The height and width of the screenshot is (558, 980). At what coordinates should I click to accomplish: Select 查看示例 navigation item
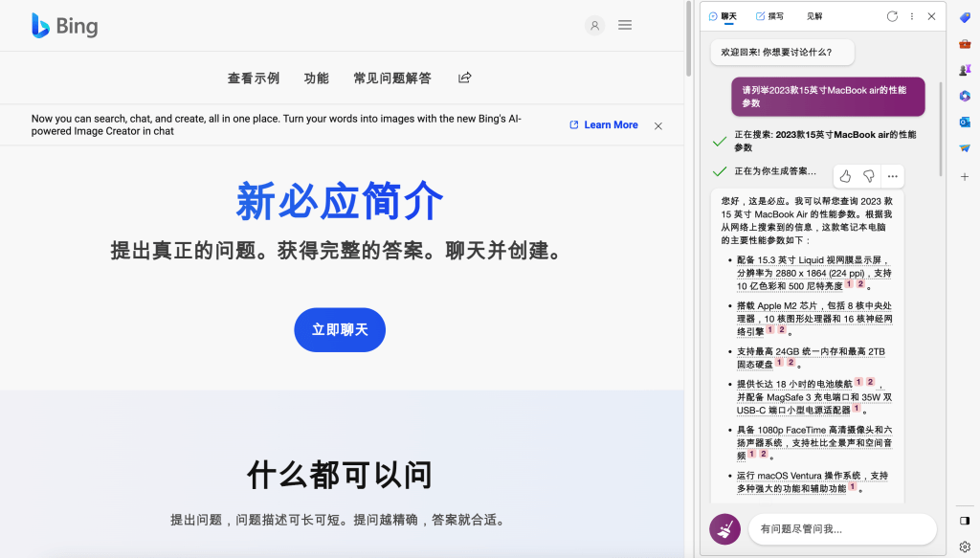tap(253, 78)
